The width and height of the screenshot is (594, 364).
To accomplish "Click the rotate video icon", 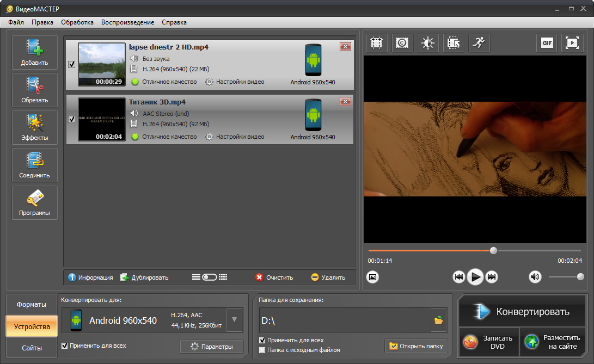I will pos(454,43).
